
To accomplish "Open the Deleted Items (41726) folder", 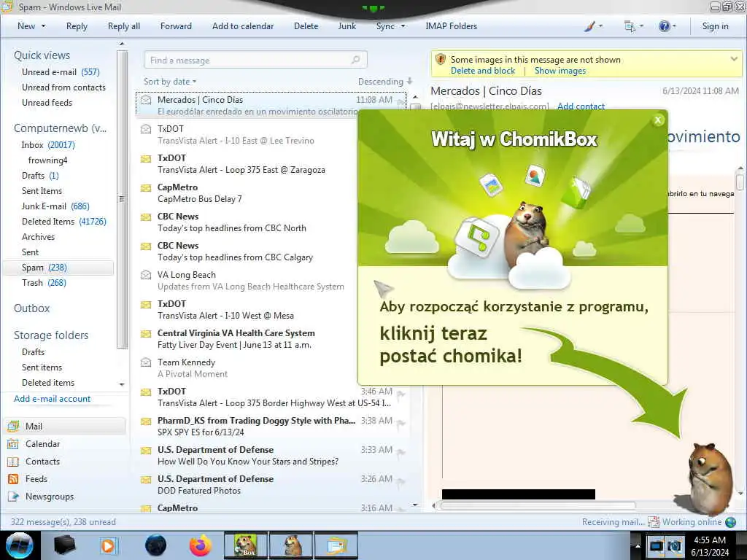I will 64,222.
